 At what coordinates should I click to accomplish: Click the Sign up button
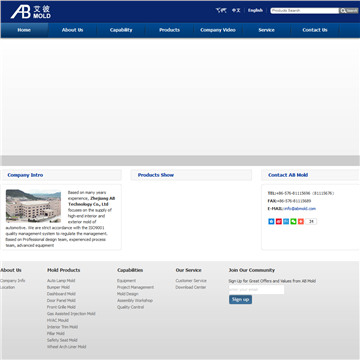240,299
